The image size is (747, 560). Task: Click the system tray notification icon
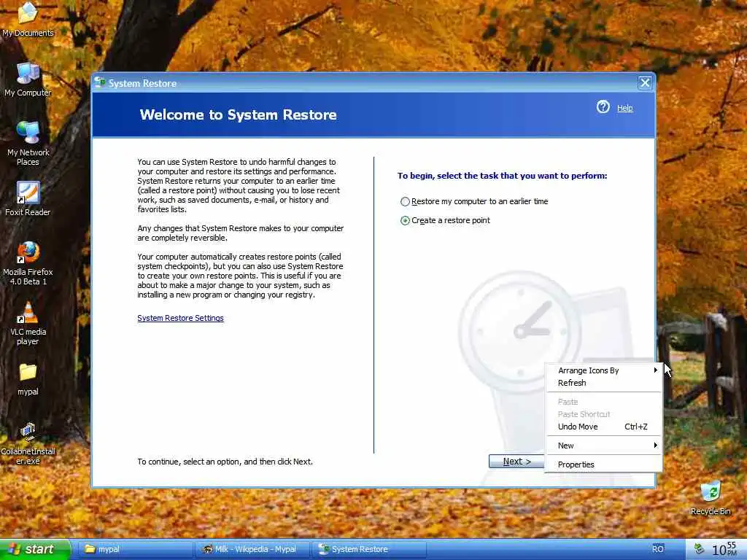coord(699,549)
